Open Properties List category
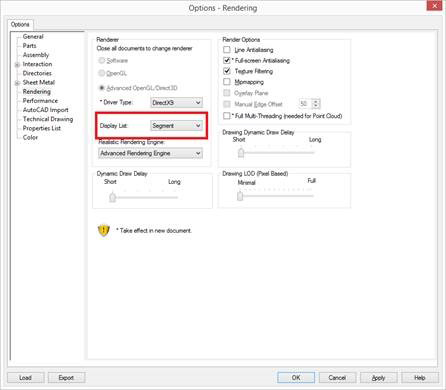446x390 pixels. point(42,128)
